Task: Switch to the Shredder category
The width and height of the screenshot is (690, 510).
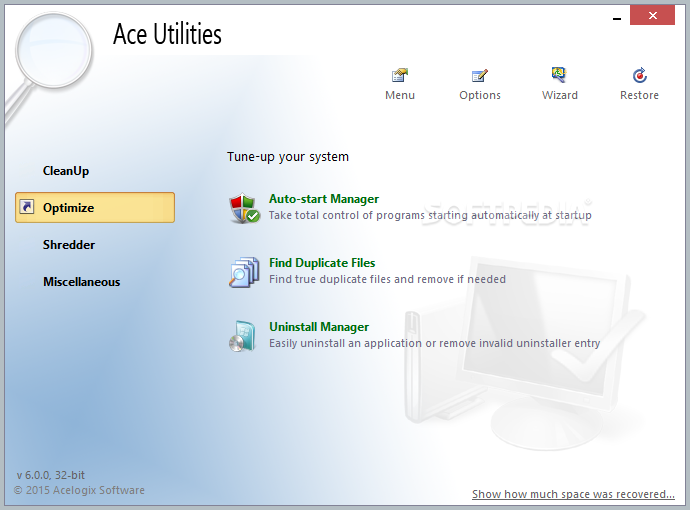Action: coord(69,245)
